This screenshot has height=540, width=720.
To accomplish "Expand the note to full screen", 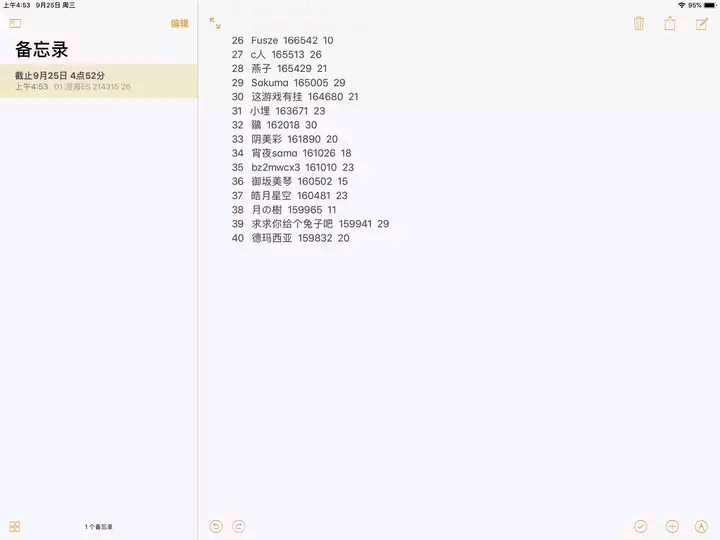I will click(x=215, y=23).
